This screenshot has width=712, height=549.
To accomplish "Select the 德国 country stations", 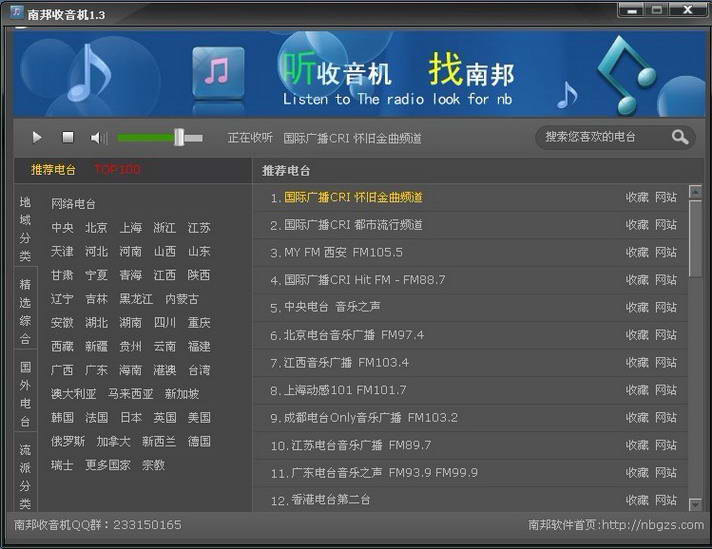I will click(199, 441).
